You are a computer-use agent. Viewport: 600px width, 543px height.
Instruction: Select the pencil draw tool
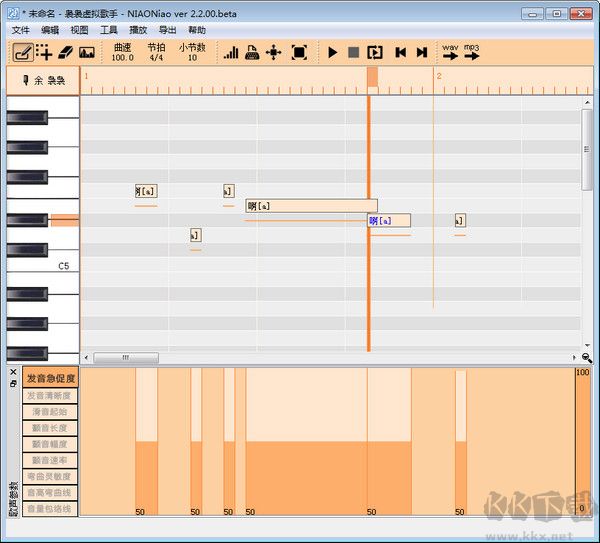coord(22,52)
